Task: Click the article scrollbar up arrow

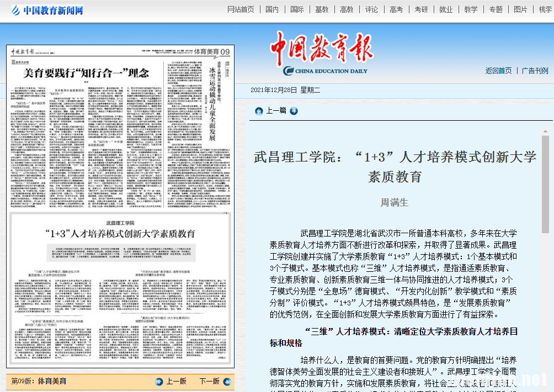Action: (545, 131)
